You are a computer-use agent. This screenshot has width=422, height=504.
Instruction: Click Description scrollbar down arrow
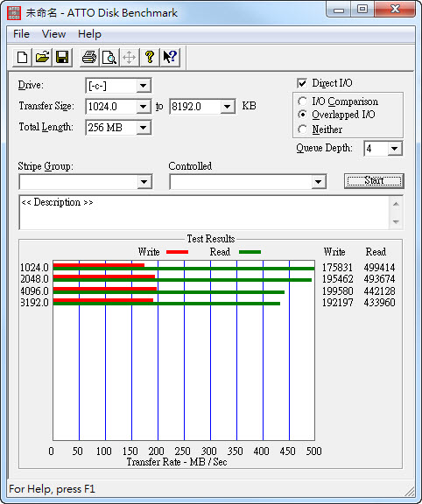396,221
